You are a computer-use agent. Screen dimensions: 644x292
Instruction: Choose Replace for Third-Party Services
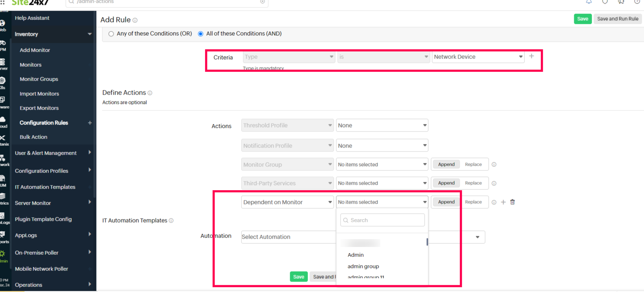point(473,183)
